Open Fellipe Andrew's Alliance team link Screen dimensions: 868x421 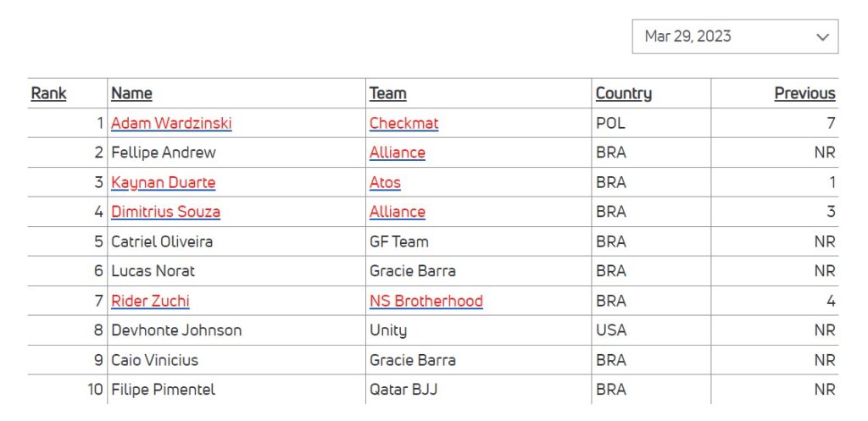click(397, 152)
